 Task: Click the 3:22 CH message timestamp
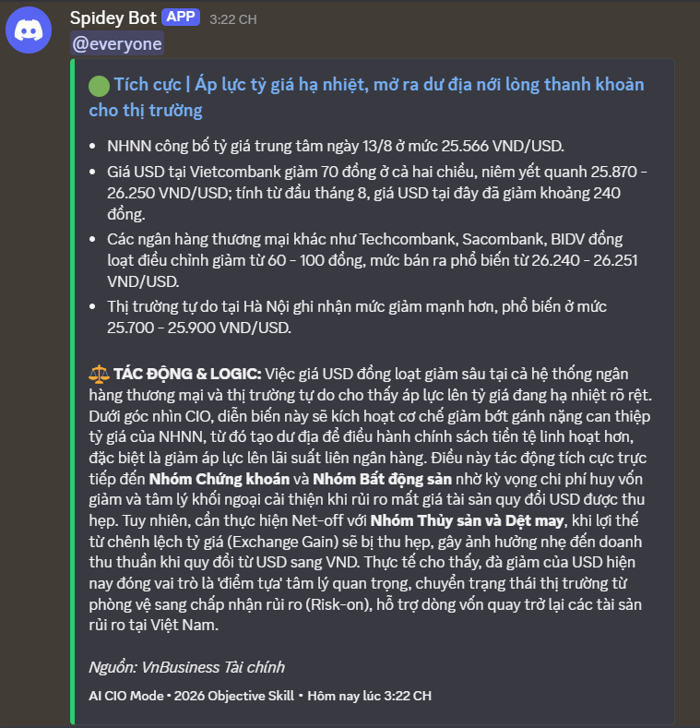coord(233,19)
